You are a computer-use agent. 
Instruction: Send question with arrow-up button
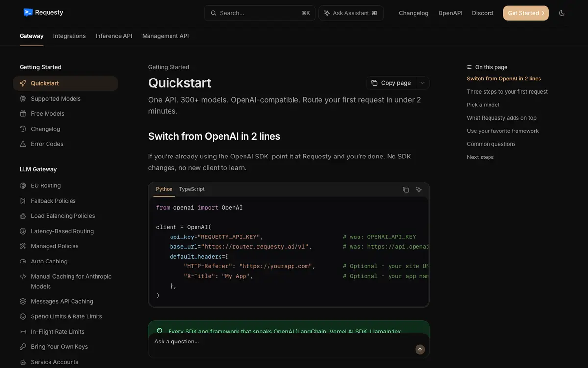click(420, 350)
